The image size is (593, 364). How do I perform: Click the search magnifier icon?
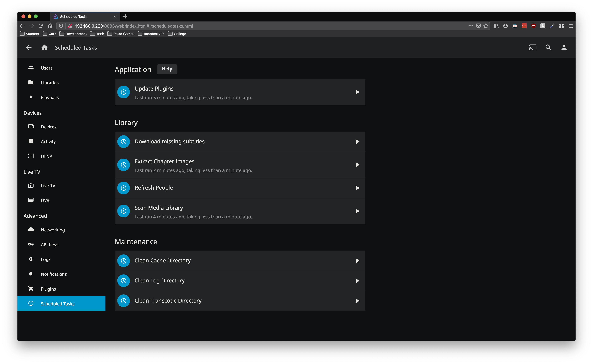pyautogui.click(x=548, y=47)
